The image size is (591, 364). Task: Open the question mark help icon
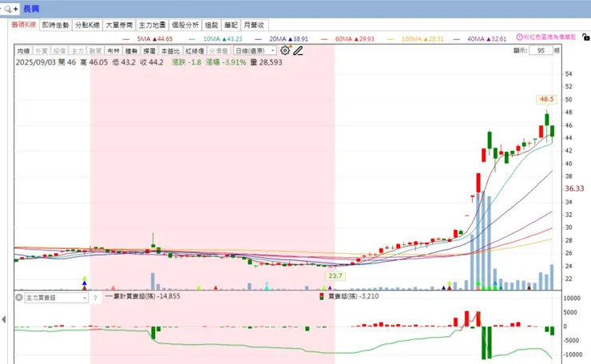(x=95, y=298)
